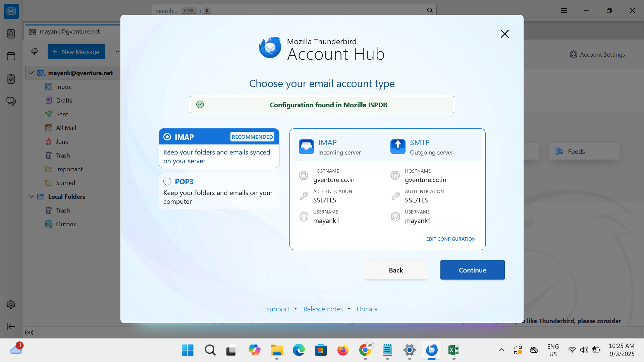Open Thunderbird settings gear icon
This screenshot has height=362, width=644.
point(11,304)
